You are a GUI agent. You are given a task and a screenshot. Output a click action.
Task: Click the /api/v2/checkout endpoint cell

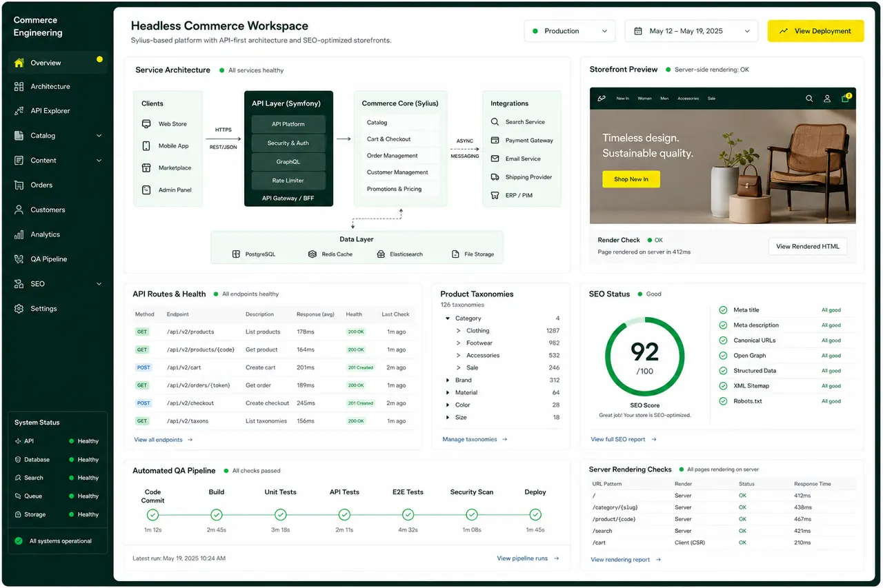coord(190,403)
